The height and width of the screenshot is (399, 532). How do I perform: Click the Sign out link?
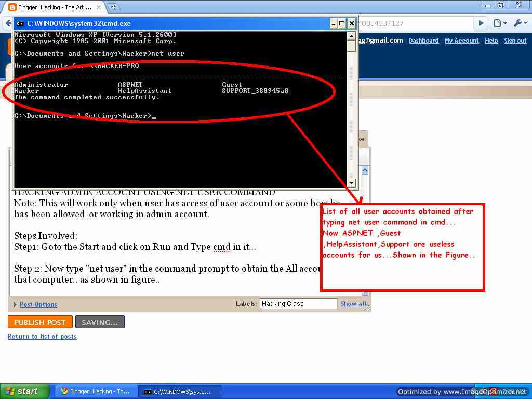coord(515,41)
